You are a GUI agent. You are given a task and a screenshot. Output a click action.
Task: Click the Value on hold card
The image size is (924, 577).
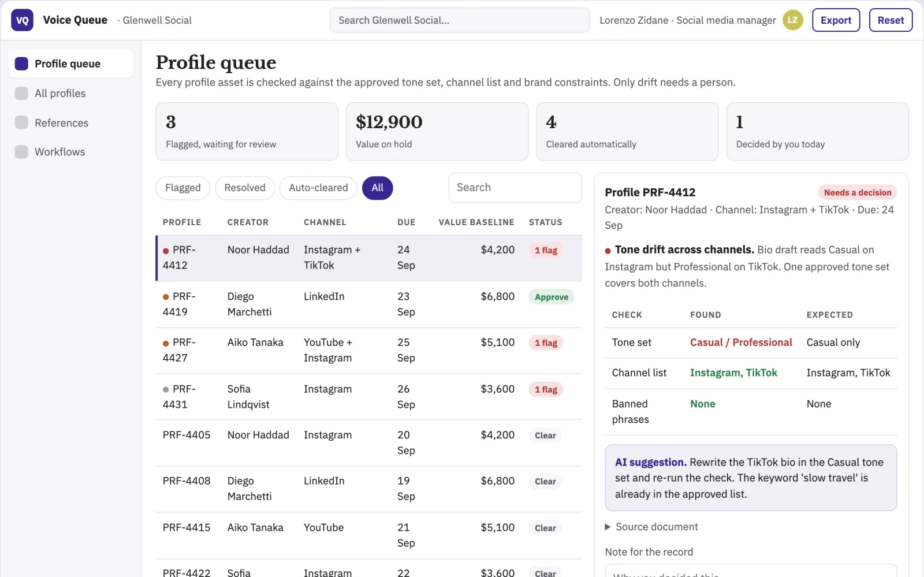(437, 132)
